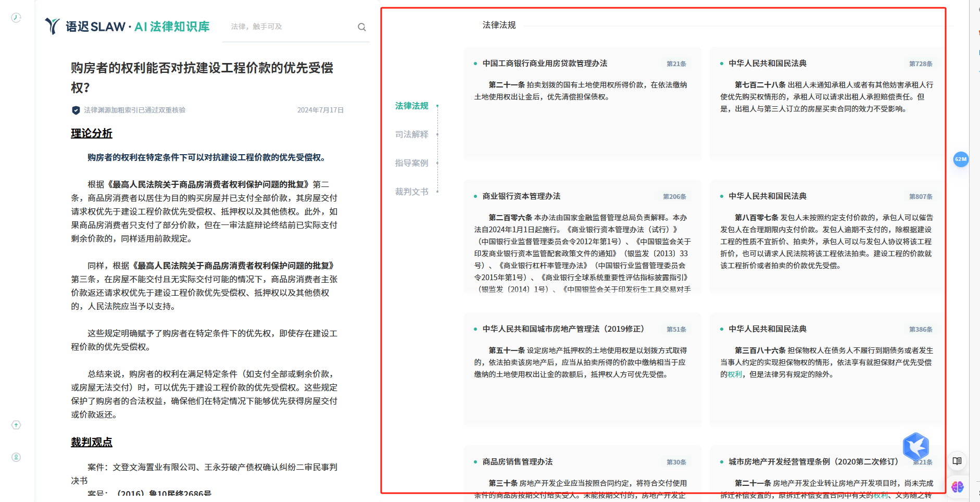
Task: Click the search magnifier icon
Action: [x=361, y=27]
